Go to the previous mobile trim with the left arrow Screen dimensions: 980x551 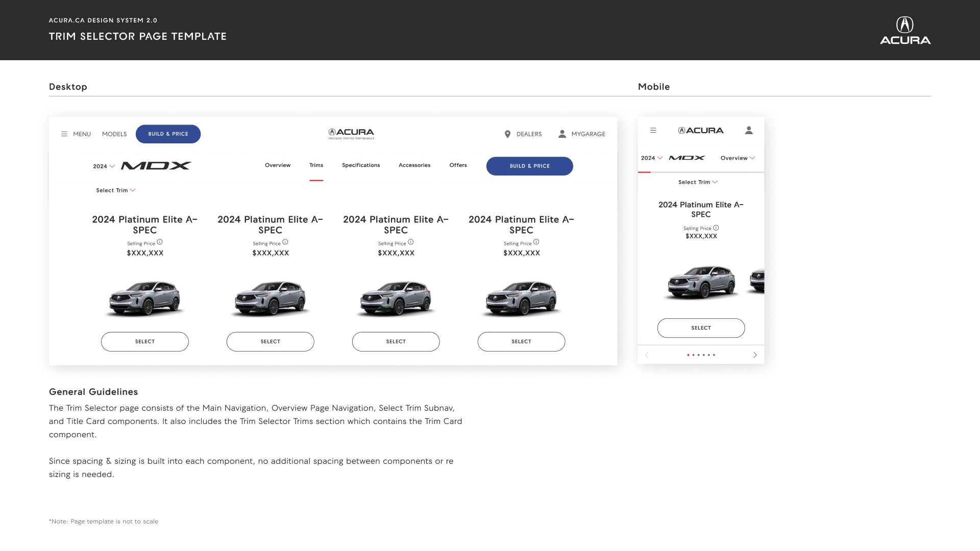coord(647,355)
